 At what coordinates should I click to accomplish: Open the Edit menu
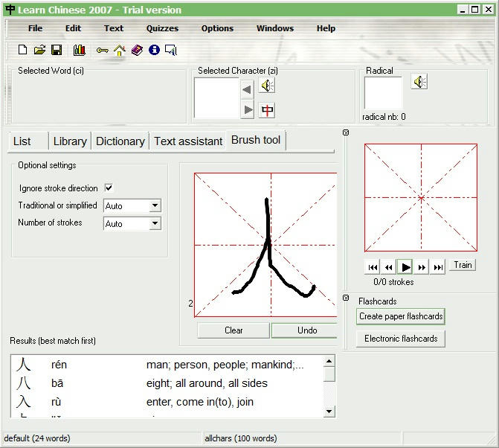pos(73,28)
